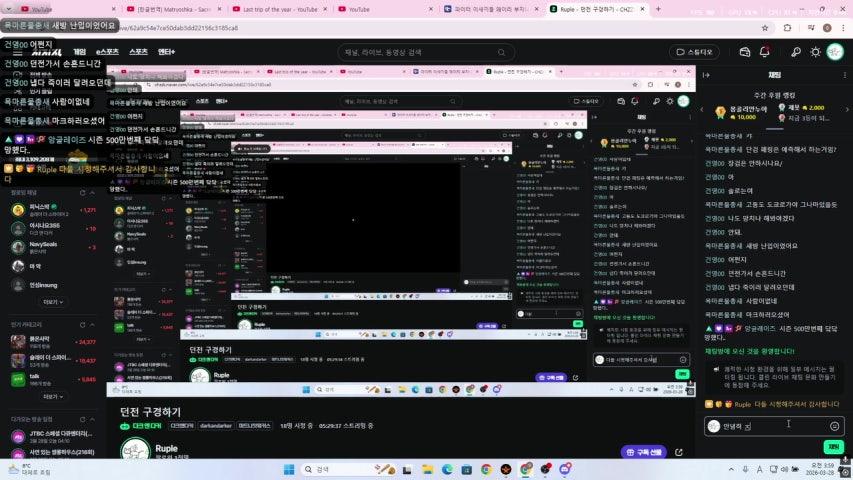Open File Explorer from the taskbar

428,469
